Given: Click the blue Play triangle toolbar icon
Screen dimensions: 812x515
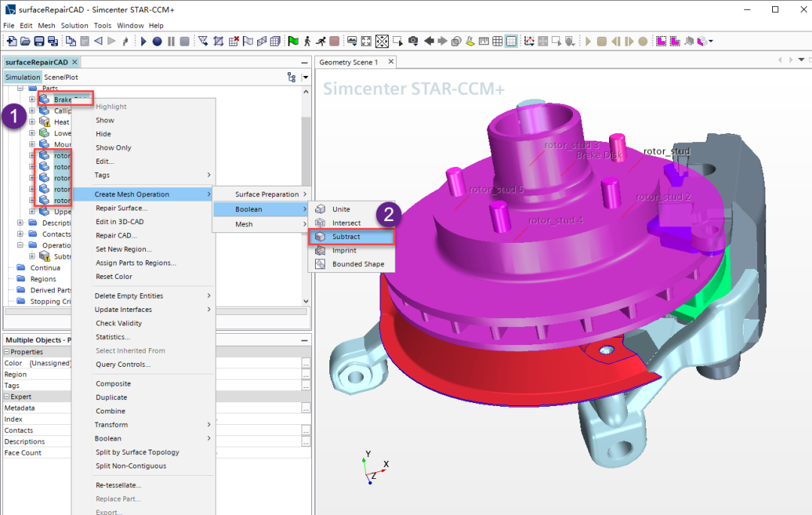Looking at the screenshot, I should pyautogui.click(x=144, y=41).
